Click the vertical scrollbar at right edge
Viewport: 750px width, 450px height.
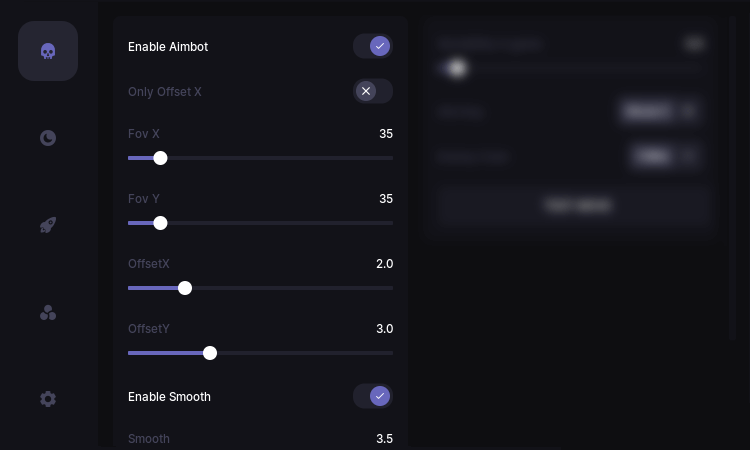coord(732,178)
